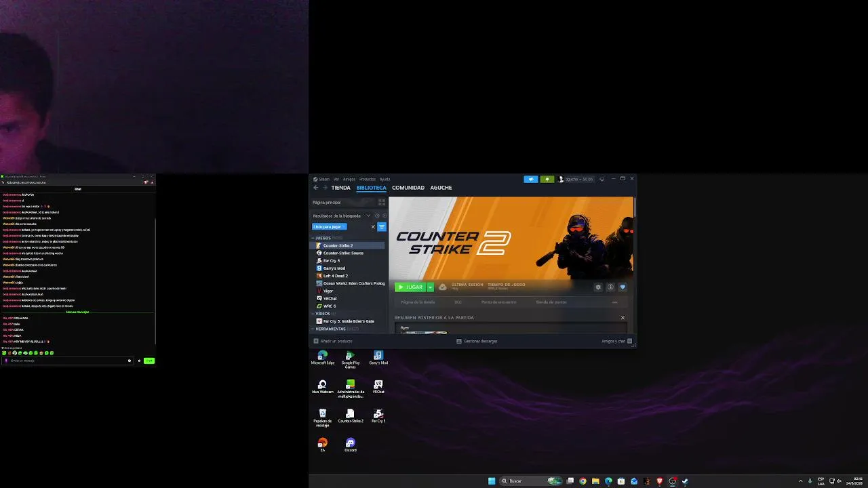Open Counter-Strike 2 game settings gear

tap(598, 287)
